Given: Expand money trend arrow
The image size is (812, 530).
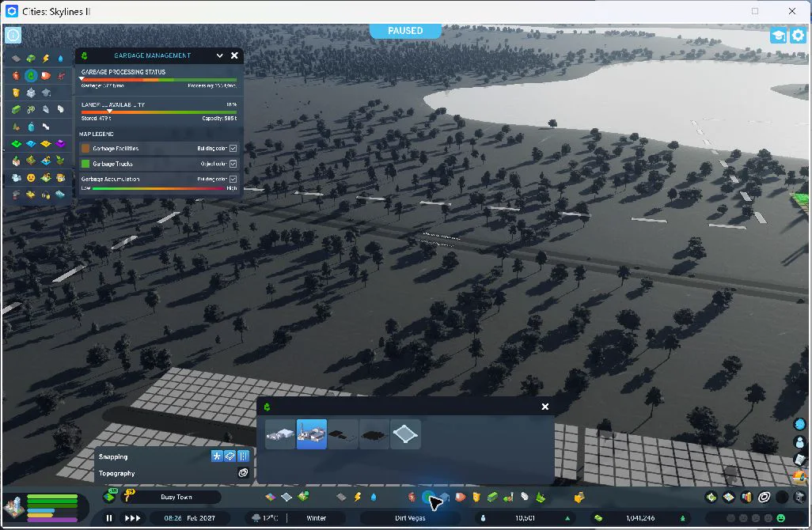Looking at the screenshot, I should click(x=682, y=518).
